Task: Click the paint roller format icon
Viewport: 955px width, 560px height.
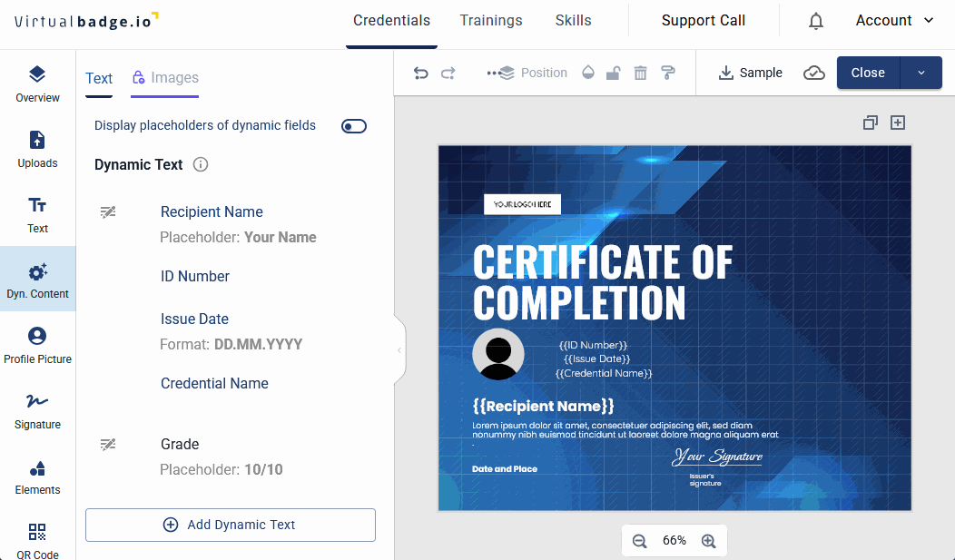Action: pyautogui.click(x=668, y=74)
